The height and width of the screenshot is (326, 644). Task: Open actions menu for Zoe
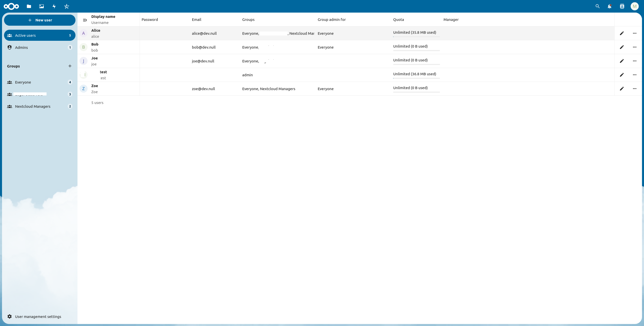click(x=635, y=89)
